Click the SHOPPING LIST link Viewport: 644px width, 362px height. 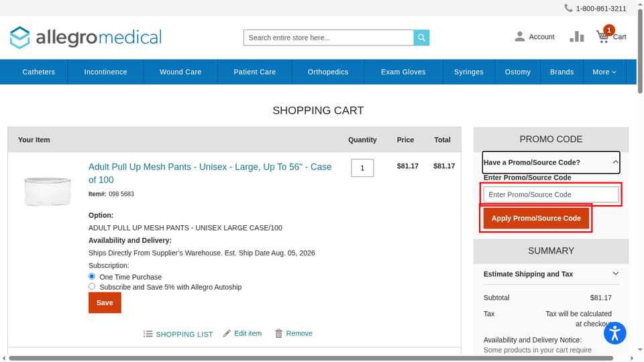tap(184, 334)
